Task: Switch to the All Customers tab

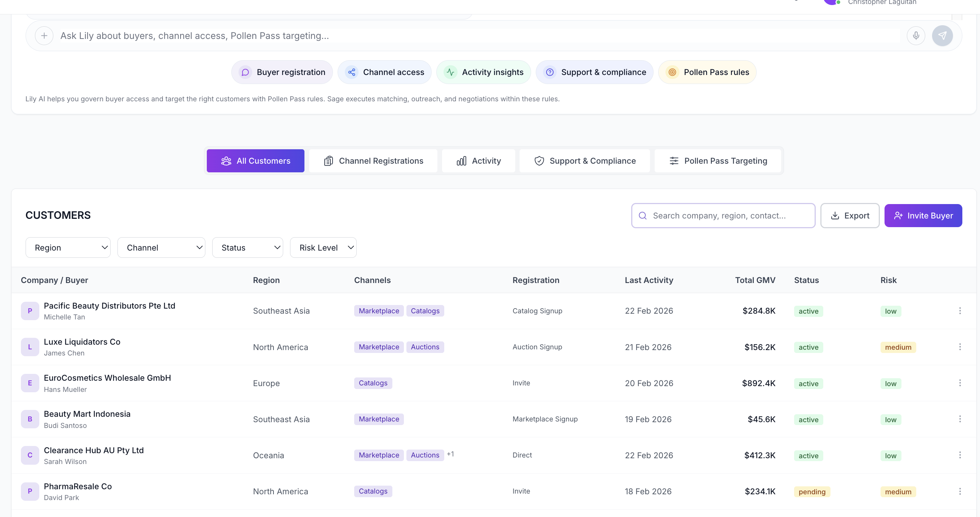Action: pyautogui.click(x=256, y=161)
